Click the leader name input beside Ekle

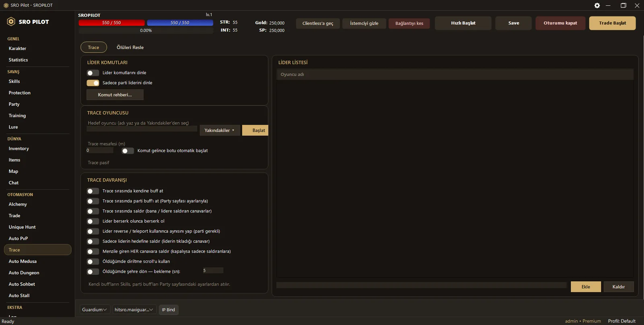421,285
